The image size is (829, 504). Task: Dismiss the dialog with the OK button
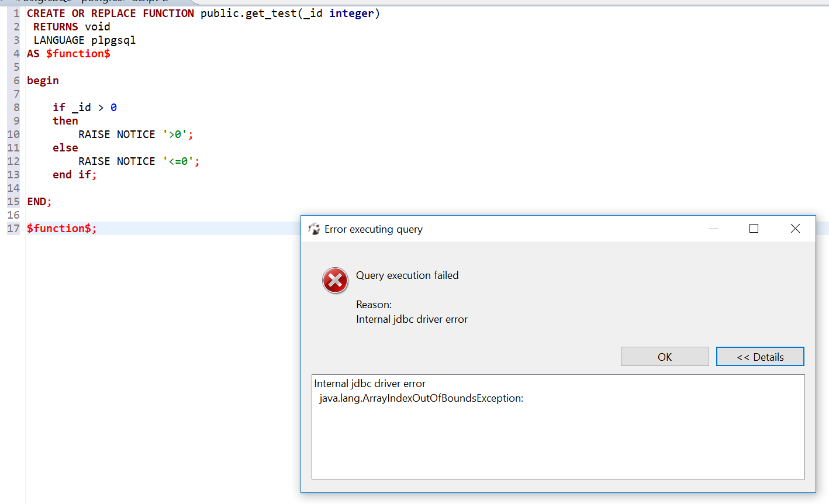pos(665,356)
